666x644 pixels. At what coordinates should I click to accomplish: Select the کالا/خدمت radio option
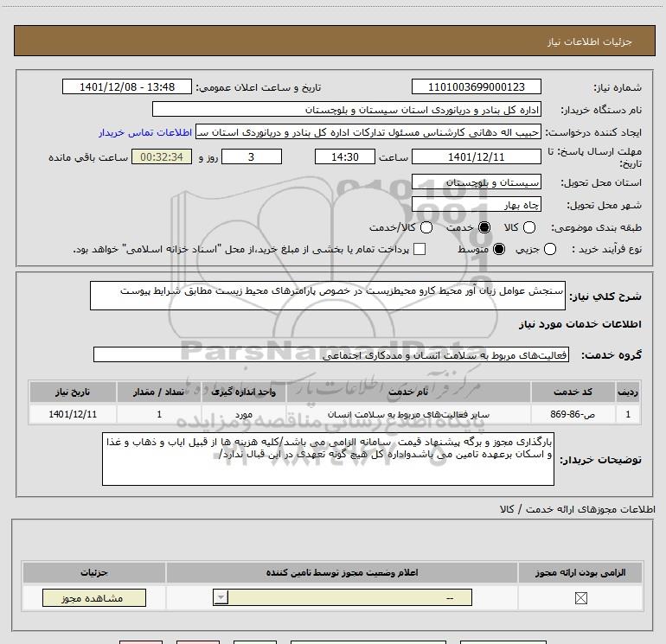(426, 227)
